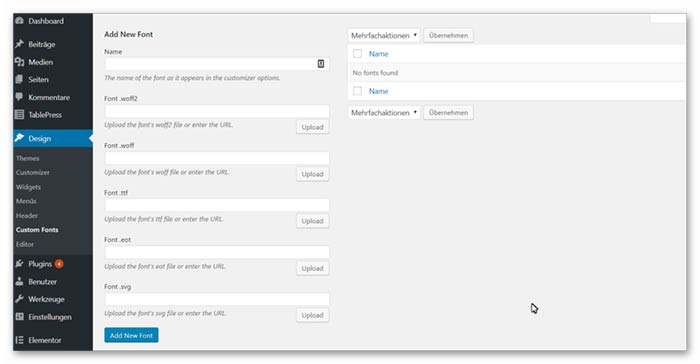Tick the select-all checkbox in the table header
Viewport: 700px width, 364px height.
tap(357, 54)
